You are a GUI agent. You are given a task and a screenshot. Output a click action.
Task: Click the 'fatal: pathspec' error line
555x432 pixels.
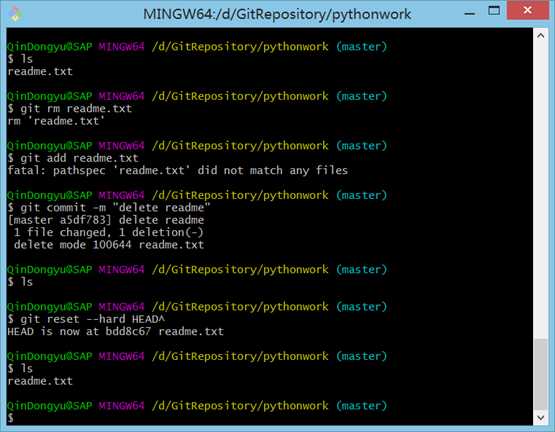coord(178,170)
